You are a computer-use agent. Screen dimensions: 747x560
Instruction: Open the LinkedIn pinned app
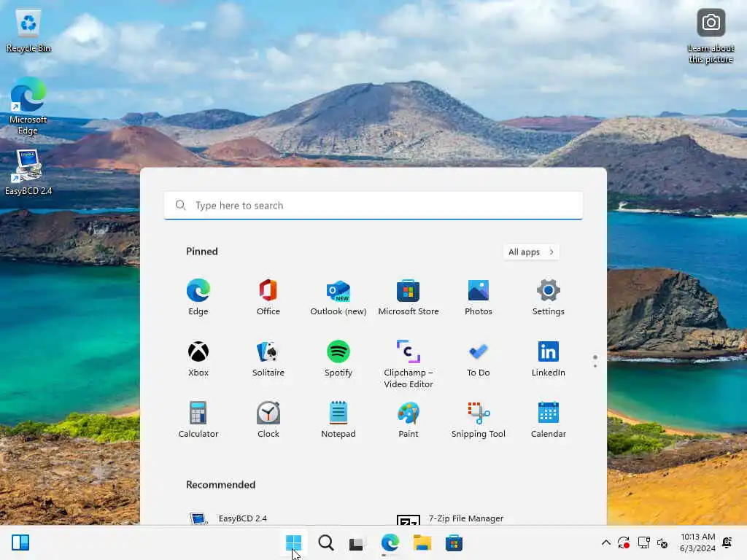click(549, 359)
